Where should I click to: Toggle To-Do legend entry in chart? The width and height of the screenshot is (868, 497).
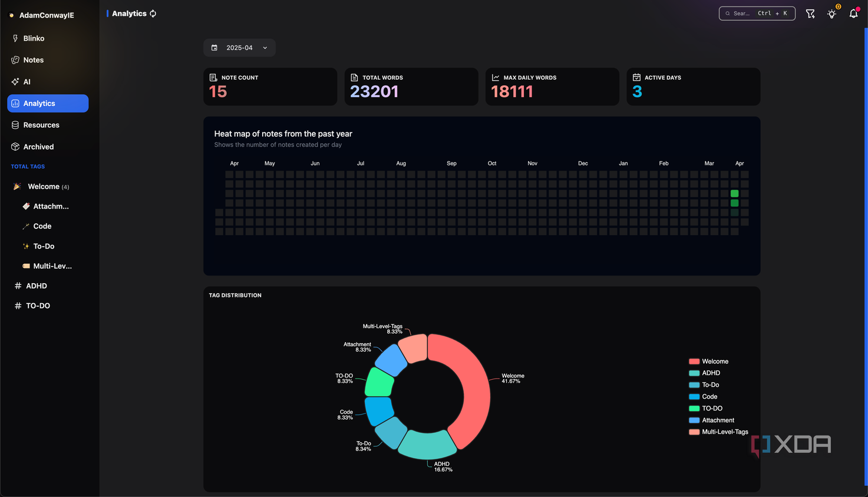pos(704,385)
